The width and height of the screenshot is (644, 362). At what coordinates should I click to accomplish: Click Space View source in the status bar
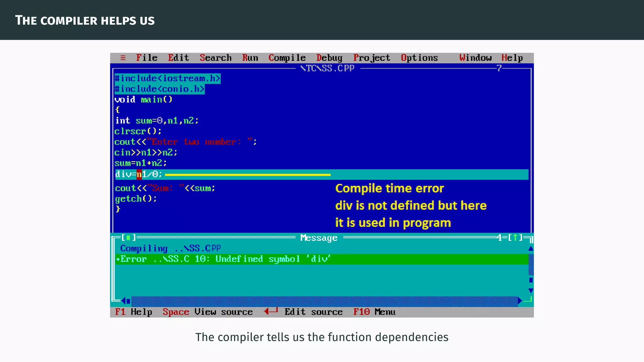pos(208,312)
